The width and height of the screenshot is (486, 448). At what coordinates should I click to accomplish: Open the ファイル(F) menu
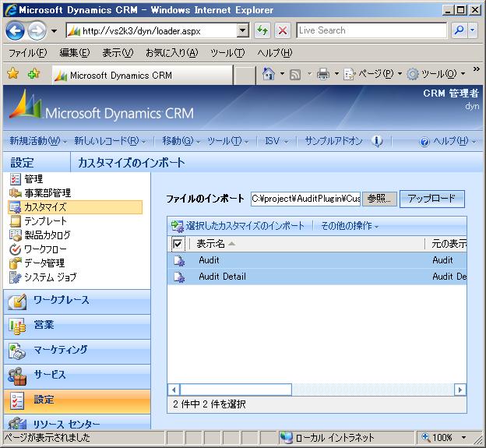(27, 53)
